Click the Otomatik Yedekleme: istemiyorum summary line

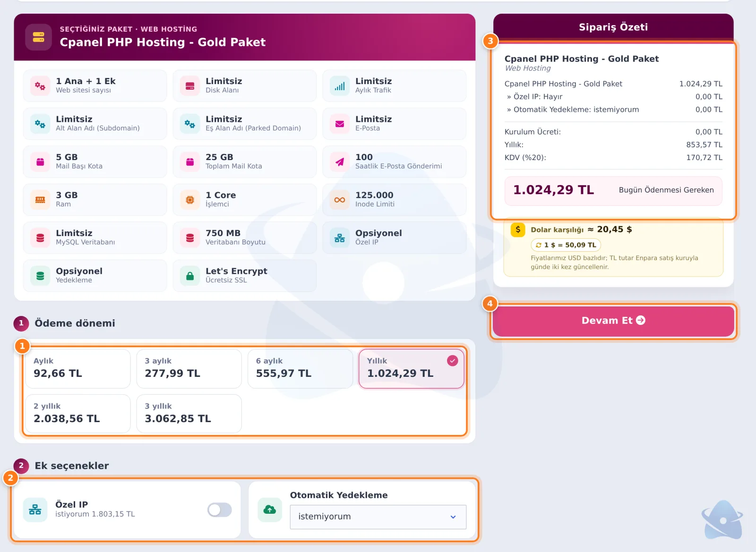613,109
